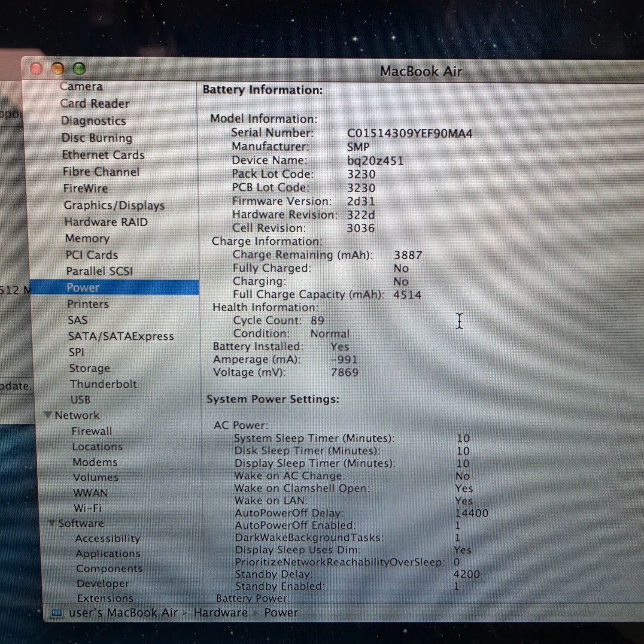Screen dimensions: 644x644
Task: Click the Firmware Version value 2d31
Action: pyautogui.click(x=361, y=201)
